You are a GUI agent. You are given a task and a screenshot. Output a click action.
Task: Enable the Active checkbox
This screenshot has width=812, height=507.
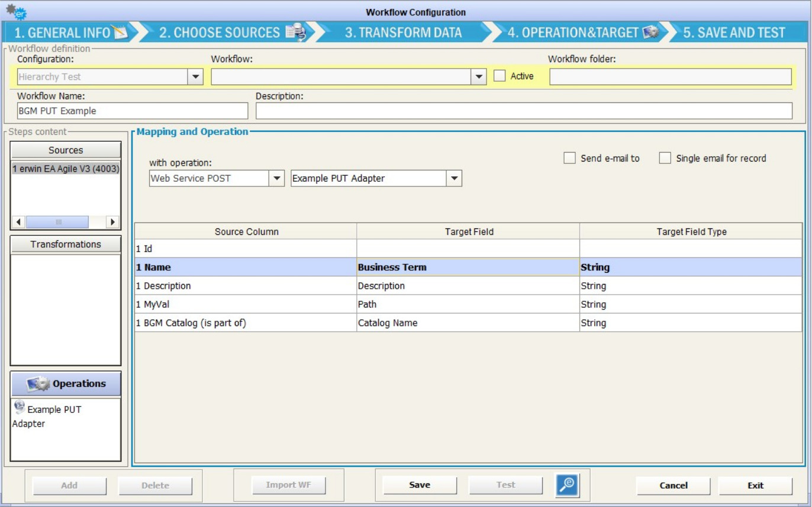[x=500, y=76]
